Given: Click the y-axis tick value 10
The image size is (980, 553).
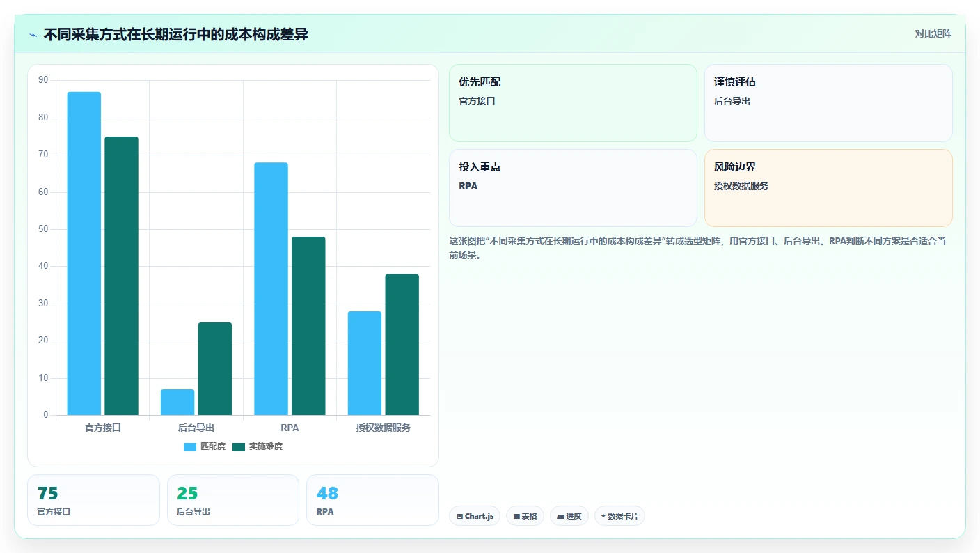Looking at the screenshot, I should (43, 378).
